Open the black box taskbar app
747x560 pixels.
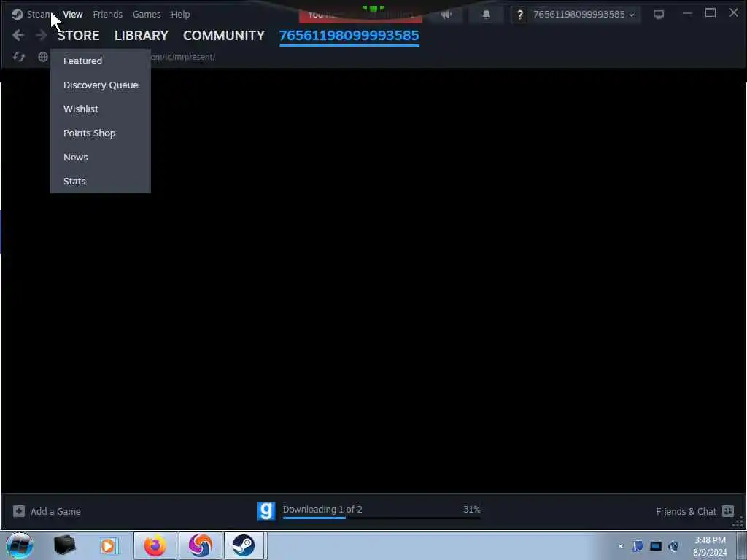(65, 545)
